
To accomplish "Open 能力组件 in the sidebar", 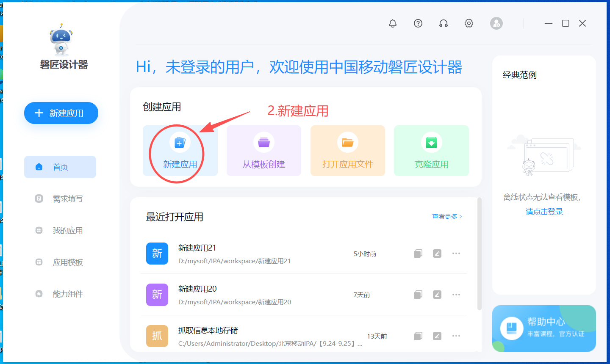I will click(x=60, y=294).
